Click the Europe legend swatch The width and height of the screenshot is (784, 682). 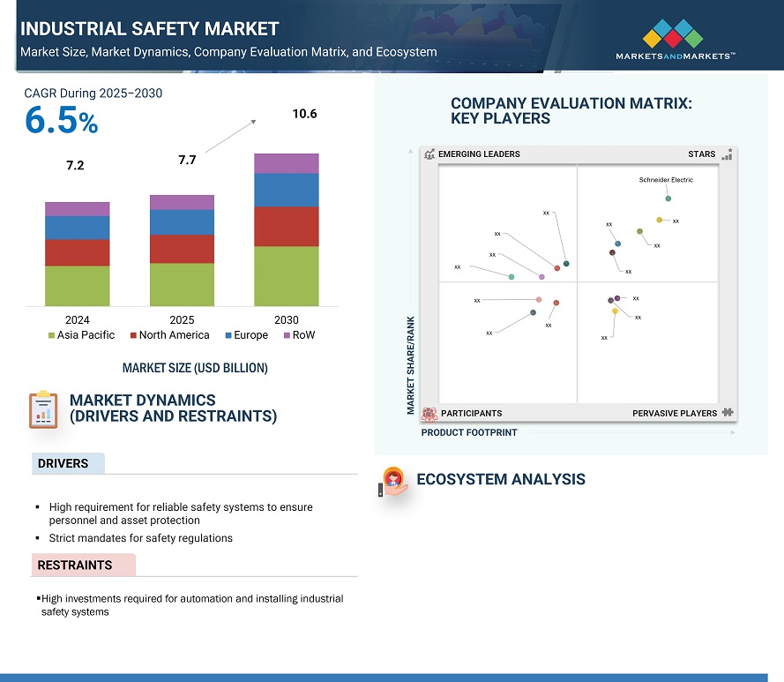tap(228, 335)
